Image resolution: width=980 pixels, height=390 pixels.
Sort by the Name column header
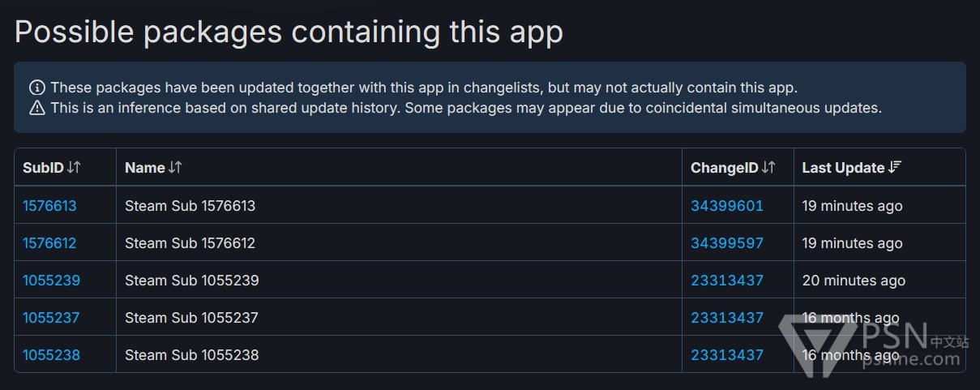click(x=145, y=168)
